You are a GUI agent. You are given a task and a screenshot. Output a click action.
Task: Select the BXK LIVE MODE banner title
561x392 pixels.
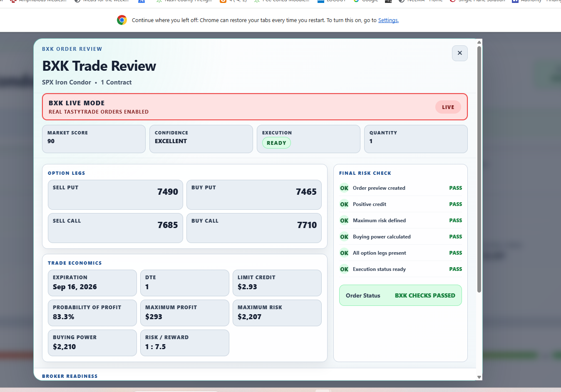(x=77, y=103)
